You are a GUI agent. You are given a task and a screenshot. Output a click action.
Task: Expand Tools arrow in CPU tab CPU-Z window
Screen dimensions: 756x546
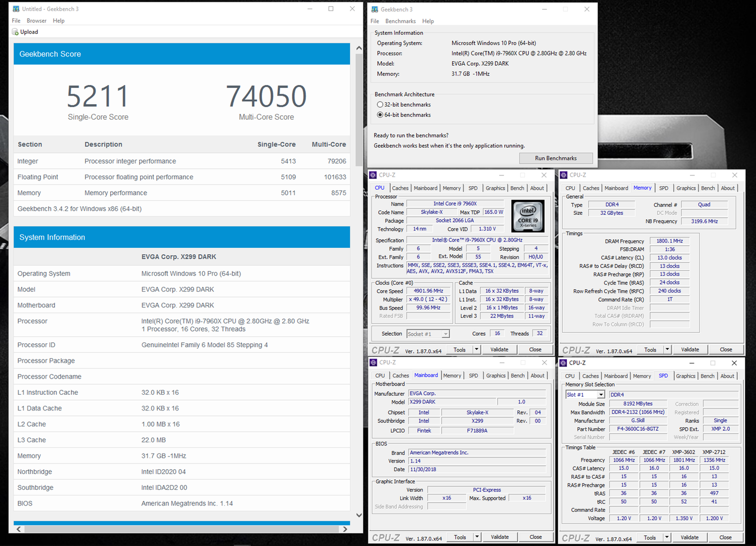point(476,349)
